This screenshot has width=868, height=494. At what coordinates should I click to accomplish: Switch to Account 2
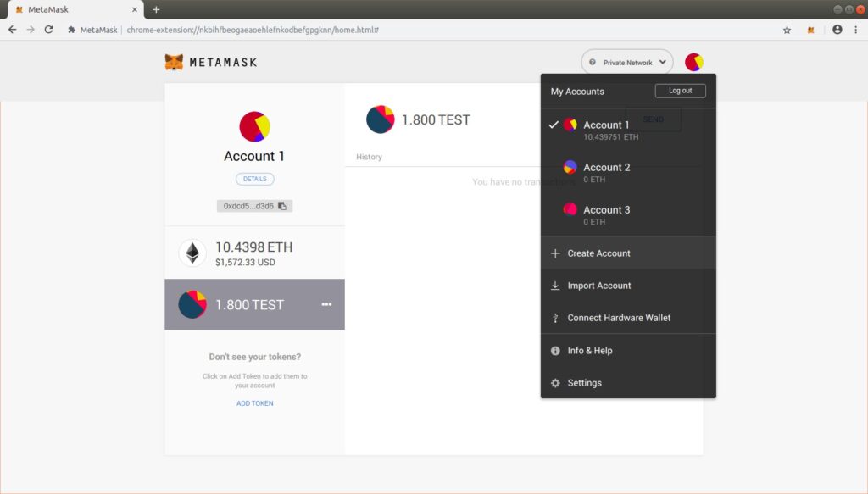pos(606,172)
